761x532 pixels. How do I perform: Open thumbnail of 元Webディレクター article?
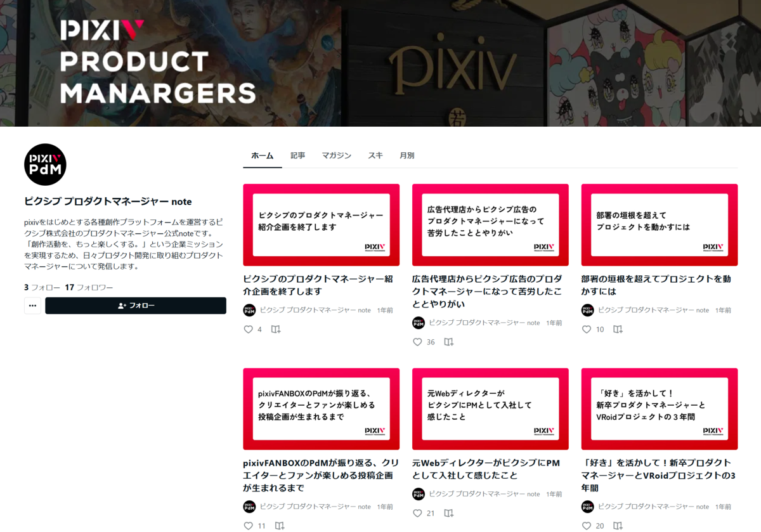pyautogui.click(x=490, y=409)
